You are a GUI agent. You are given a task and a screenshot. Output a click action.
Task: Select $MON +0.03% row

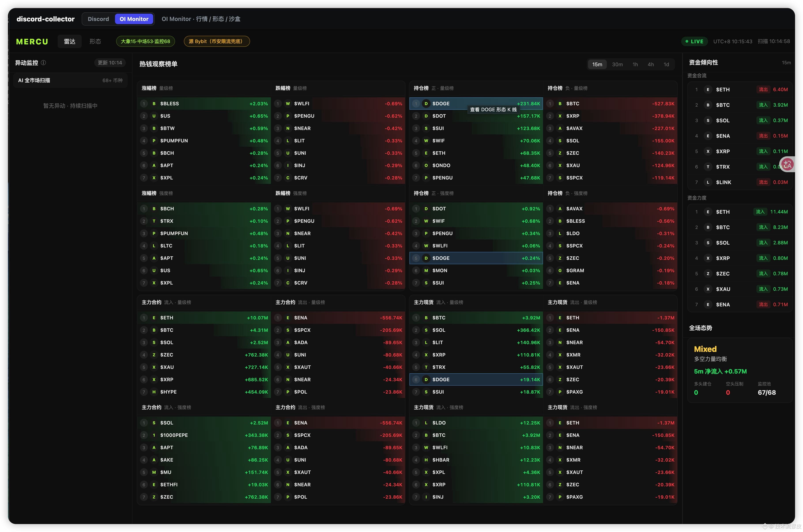coord(476,270)
